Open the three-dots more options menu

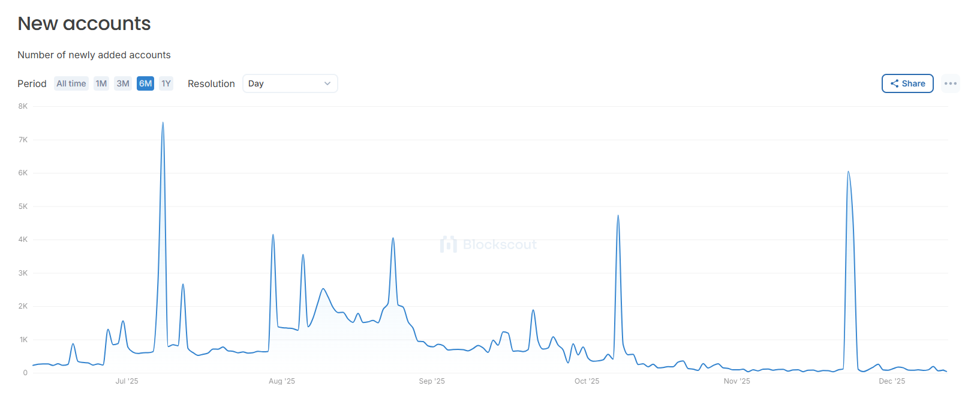[x=950, y=83]
